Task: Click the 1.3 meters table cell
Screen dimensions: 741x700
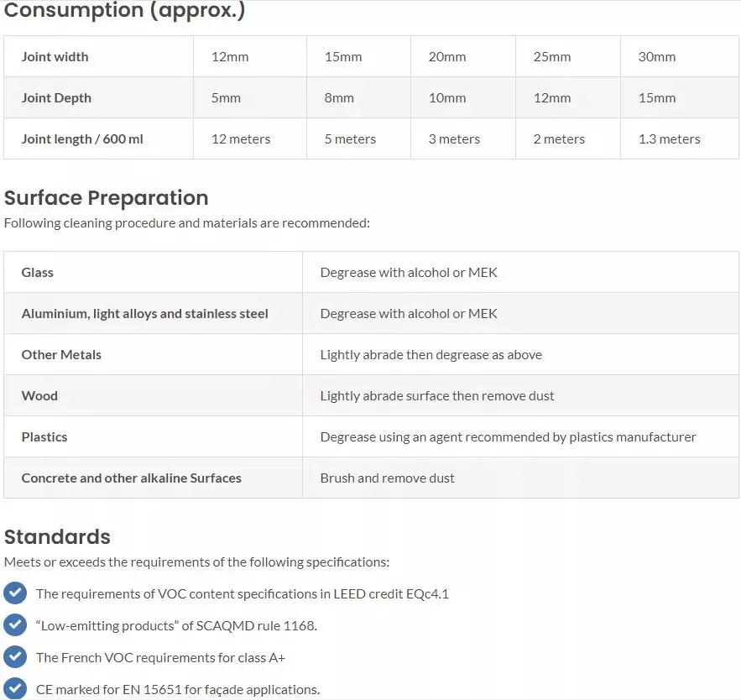Action: 669,139
